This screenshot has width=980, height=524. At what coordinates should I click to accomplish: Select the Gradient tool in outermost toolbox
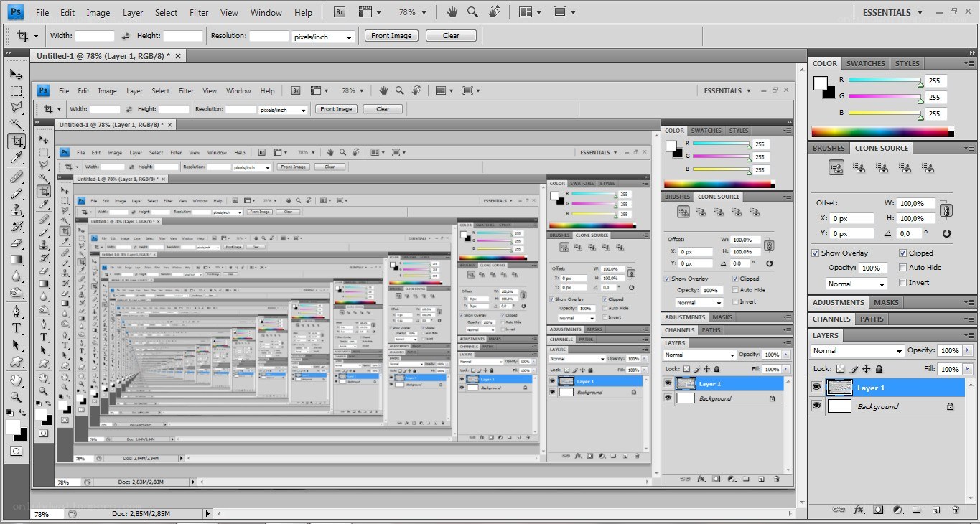[16, 259]
